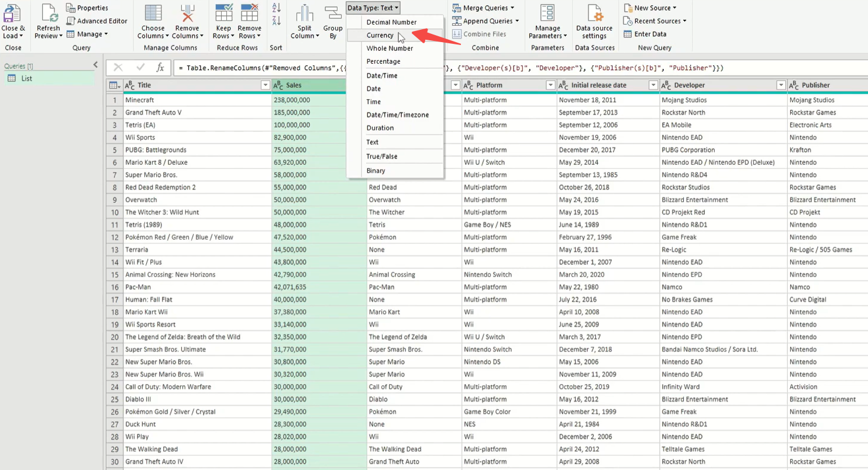Open the Initial release date filter dropdown

coord(653,85)
